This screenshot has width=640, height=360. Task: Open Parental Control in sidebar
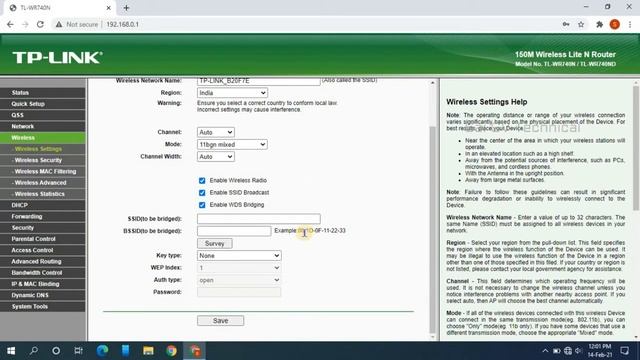[x=43, y=239]
